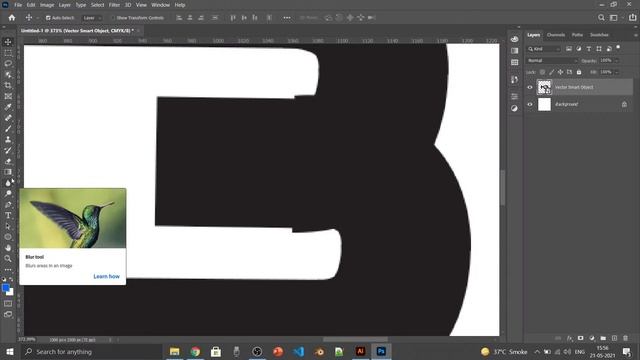Change the screen mode

[8, 314]
